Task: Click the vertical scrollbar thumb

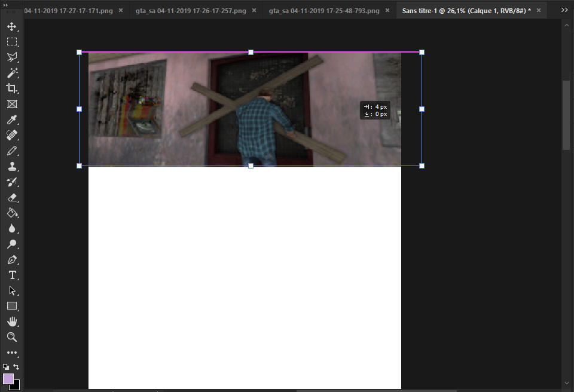Action: click(566, 115)
